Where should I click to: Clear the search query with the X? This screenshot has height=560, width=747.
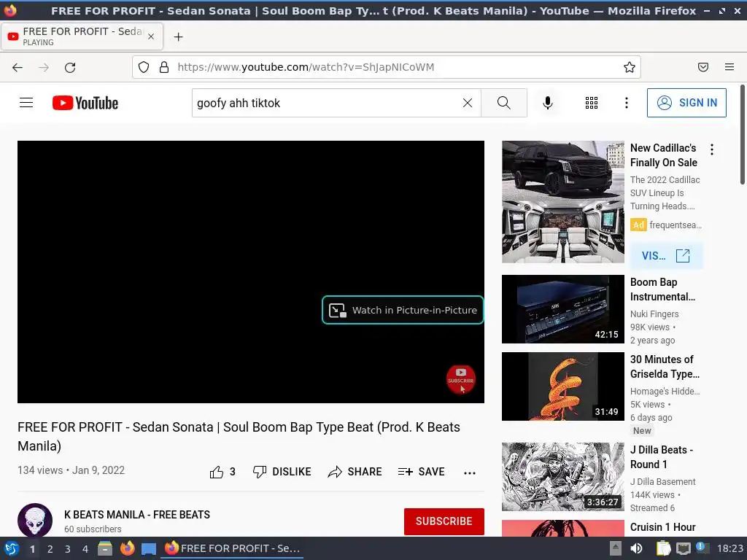(468, 103)
